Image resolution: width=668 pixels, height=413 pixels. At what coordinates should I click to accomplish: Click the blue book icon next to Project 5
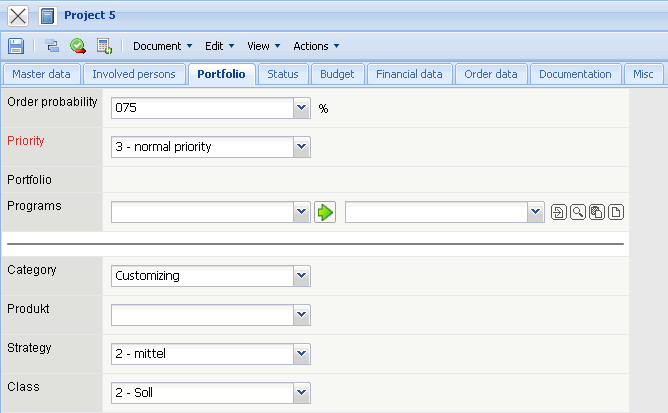47,16
